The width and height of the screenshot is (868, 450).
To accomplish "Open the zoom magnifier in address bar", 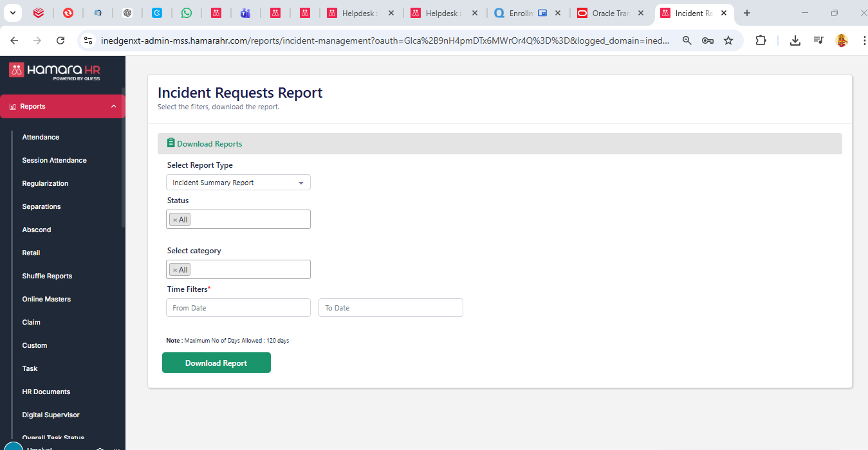I will pyautogui.click(x=687, y=40).
